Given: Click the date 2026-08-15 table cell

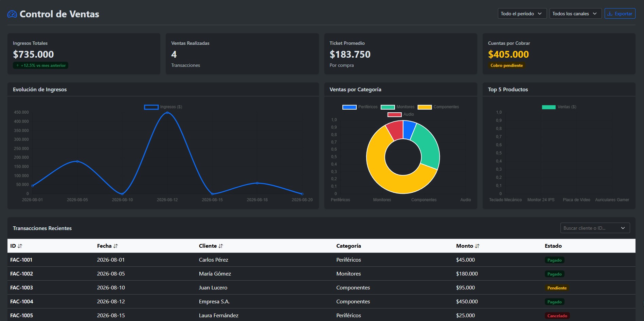Looking at the screenshot, I should [111, 316].
